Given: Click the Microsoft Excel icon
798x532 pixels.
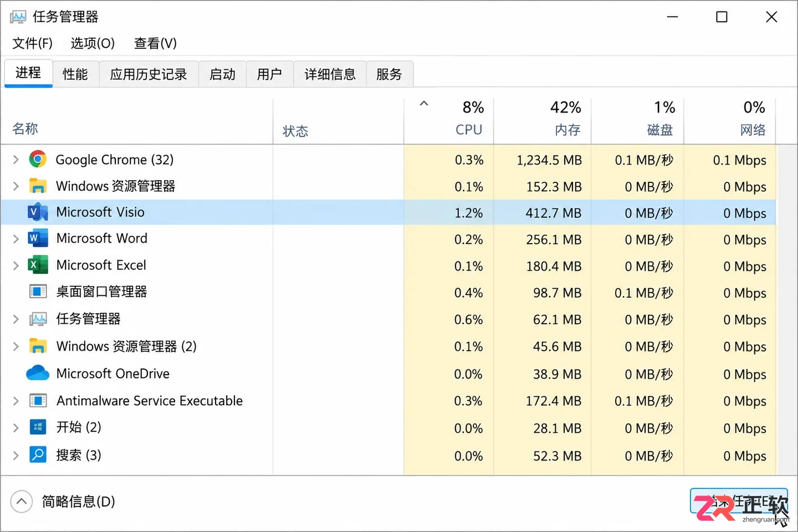Looking at the screenshot, I should tap(38, 265).
